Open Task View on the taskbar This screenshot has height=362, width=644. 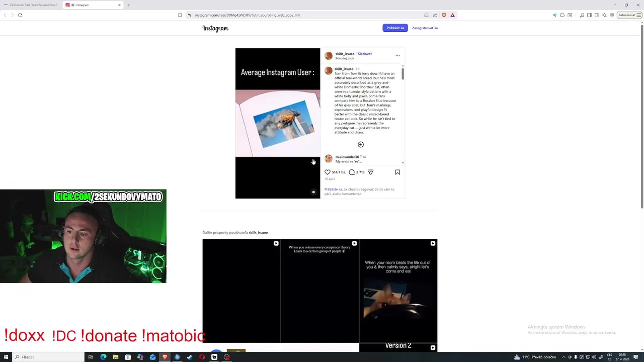point(91,357)
